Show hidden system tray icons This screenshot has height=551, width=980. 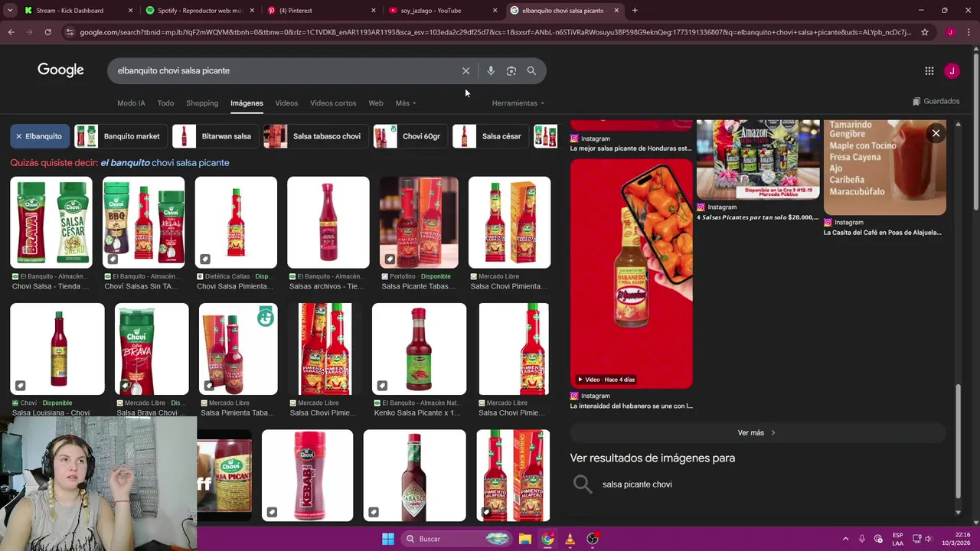tap(845, 539)
